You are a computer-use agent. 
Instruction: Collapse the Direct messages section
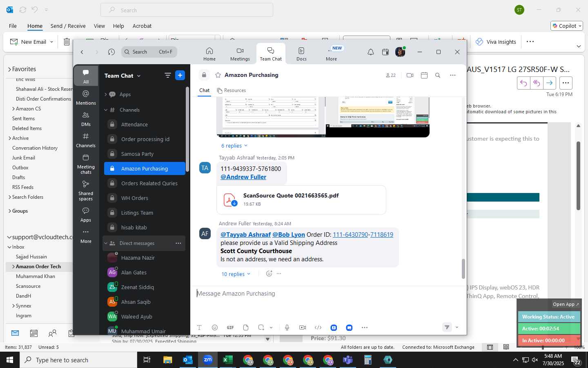[x=105, y=243]
